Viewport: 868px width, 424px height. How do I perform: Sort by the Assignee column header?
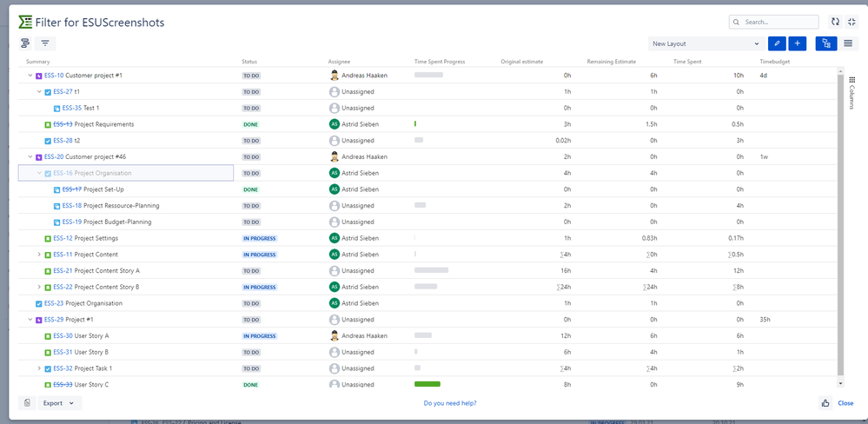coord(339,62)
